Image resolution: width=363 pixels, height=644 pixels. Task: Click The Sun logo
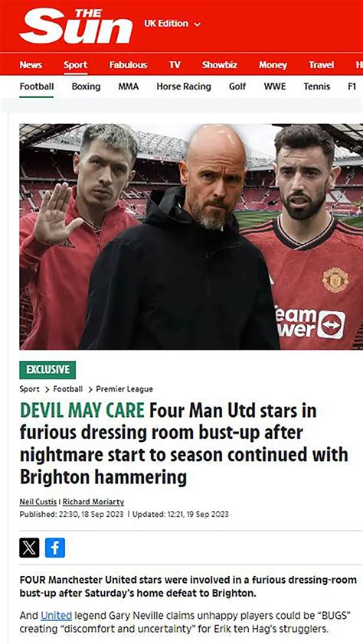pos(76,25)
